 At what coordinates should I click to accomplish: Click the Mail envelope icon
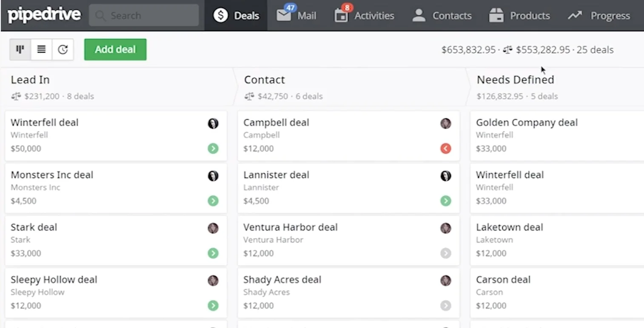pyautogui.click(x=283, y=16)
